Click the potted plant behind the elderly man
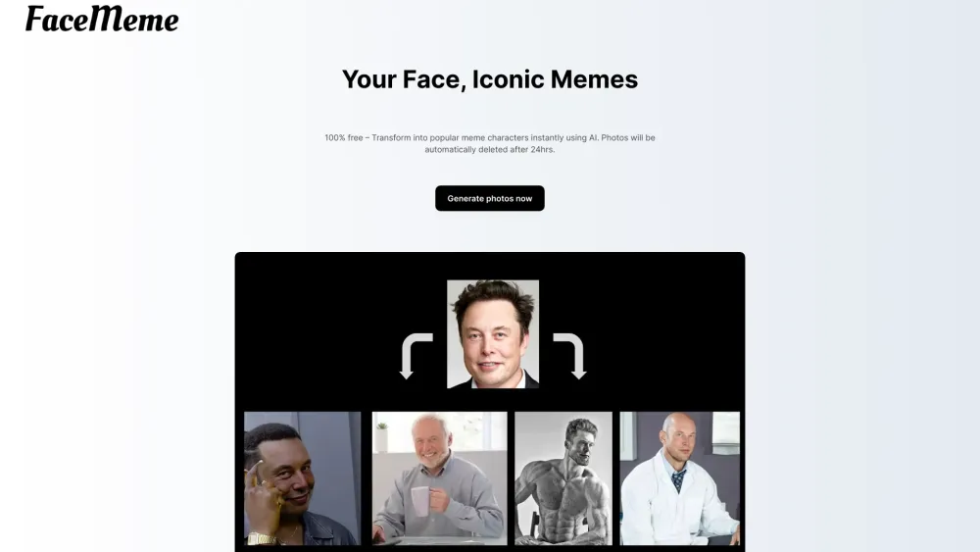The height and width of the screenshot is (552, 980). click(x=381, y=437)
